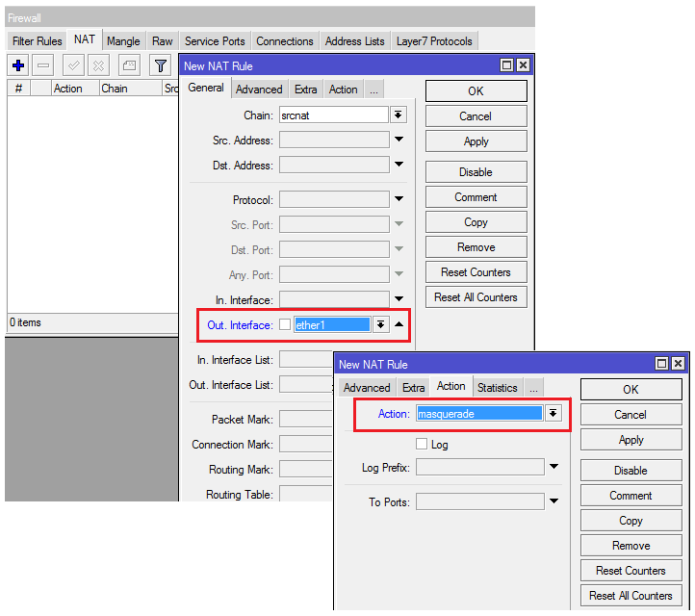Expand the Any. Port field

pyautogui.click(x=399, y=274)
